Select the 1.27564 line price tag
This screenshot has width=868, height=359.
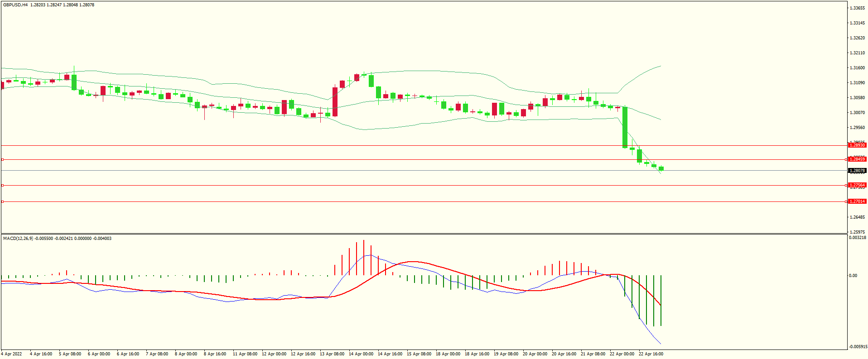(x=857, y=185)
